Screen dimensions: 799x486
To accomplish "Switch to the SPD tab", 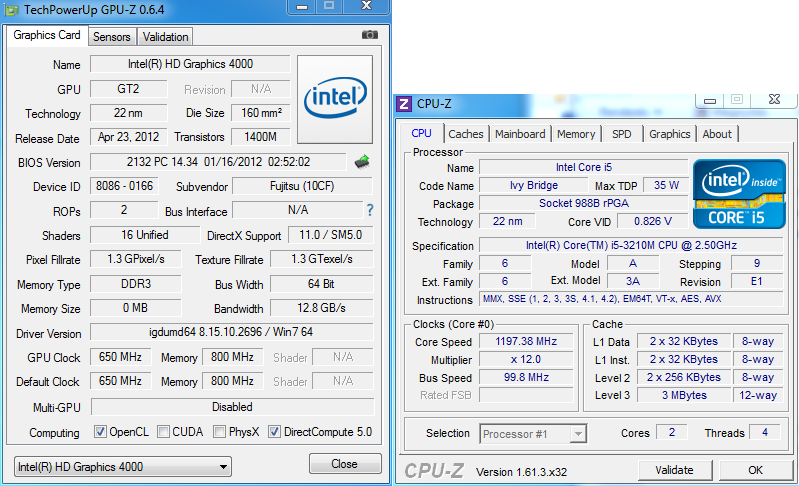I will pyautogui.click(x=621, y=134).
